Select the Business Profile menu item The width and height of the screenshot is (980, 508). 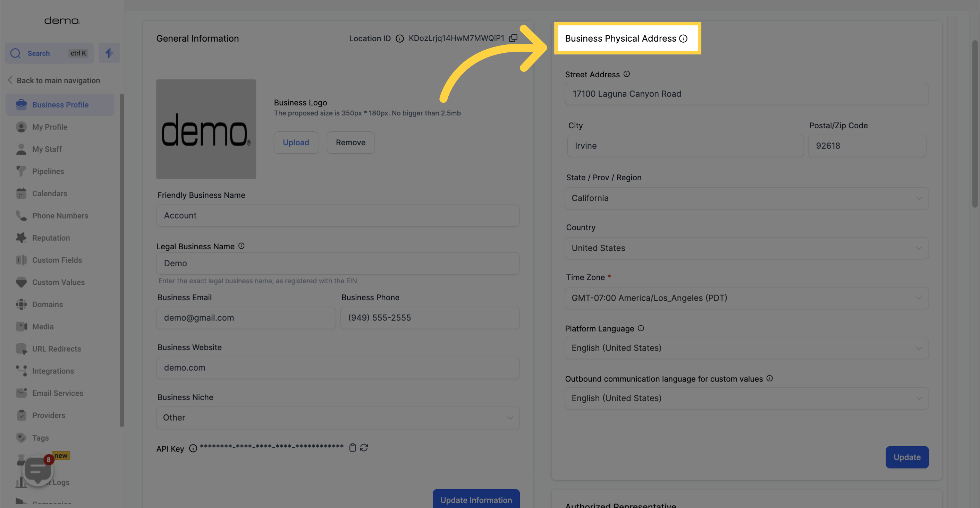(60, 104)
